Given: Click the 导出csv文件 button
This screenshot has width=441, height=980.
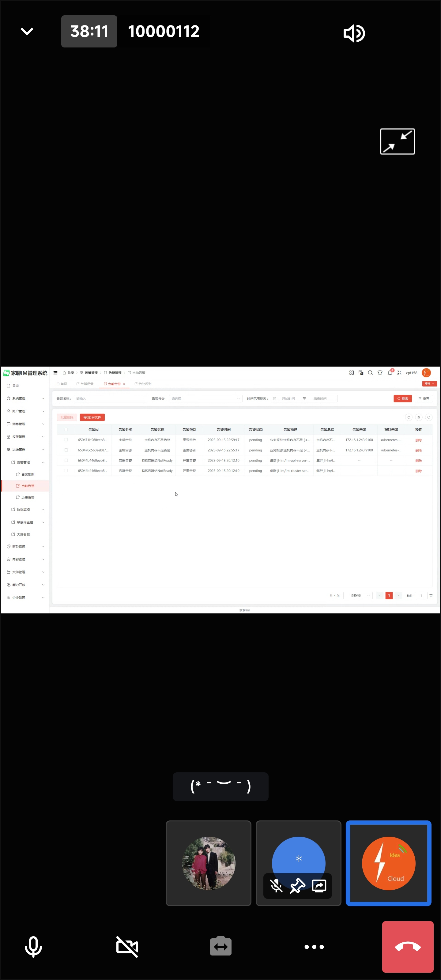Looking at the screenshot, I should coord(92,417).
